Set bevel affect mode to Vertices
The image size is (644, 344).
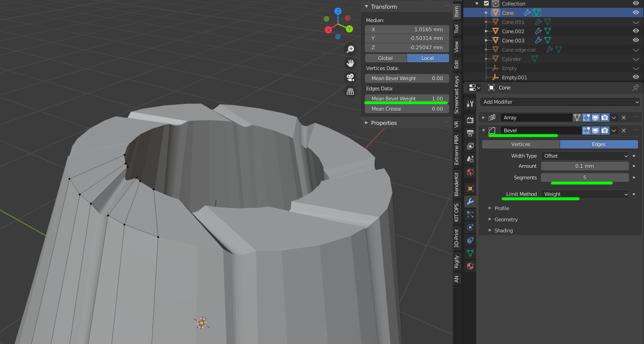521,144
